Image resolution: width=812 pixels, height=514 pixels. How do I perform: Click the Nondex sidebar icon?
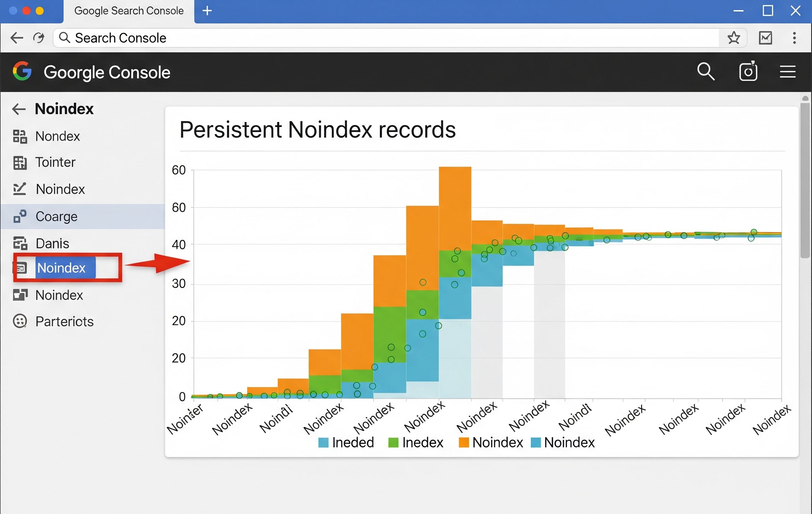pyautogui.click(x=20, y=136)
